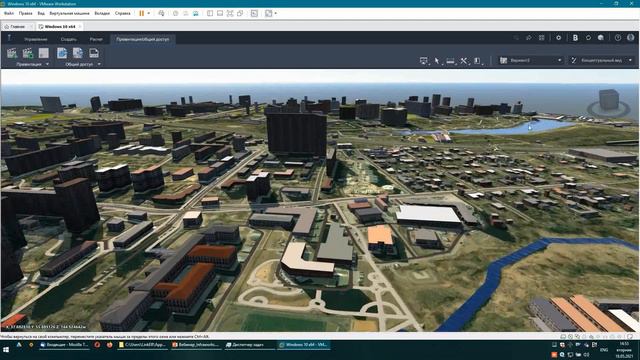Image resolution: width=640 pixels, height=360 pixels.
Task: Open the help question mark icon
Action: tap(618, 38)
